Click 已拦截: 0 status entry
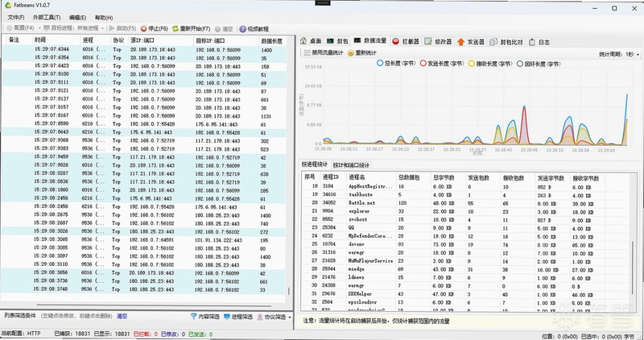The width and height of the screenshot is (644, 340). [146, 334]
